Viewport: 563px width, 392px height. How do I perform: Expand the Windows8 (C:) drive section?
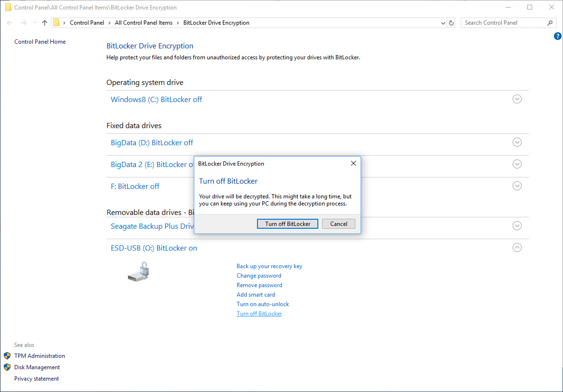point(517,99)
